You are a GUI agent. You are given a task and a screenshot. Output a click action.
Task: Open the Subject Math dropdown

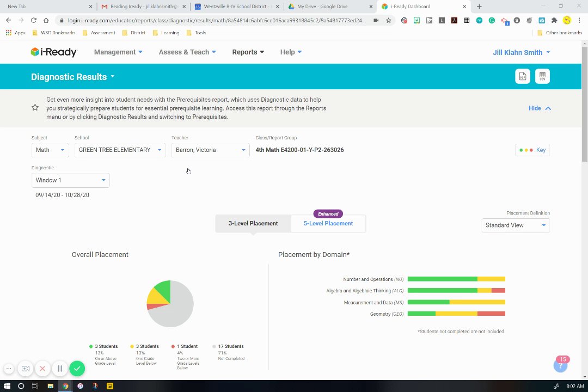(x=50, y=150)
